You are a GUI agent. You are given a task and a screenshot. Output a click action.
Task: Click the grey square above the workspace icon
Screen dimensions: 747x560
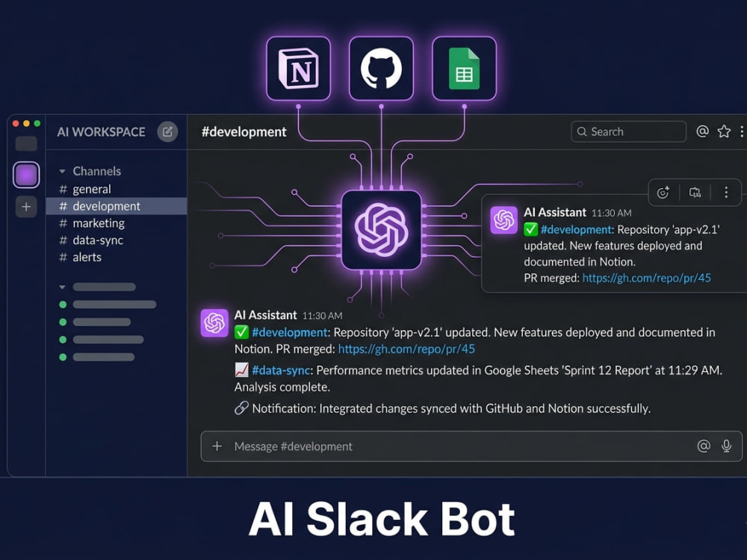point(26,143)
